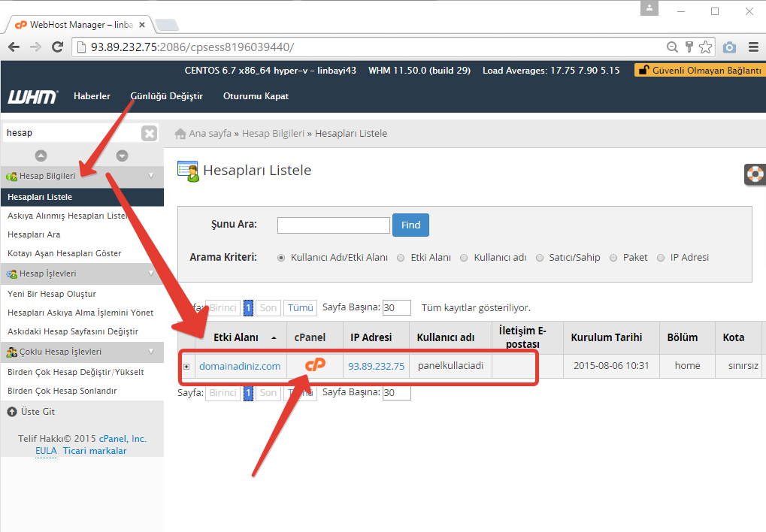766x532 pixels.
Task: Bookmark page with the star icon
Action: pyautogui.click(x=705, y=47)
